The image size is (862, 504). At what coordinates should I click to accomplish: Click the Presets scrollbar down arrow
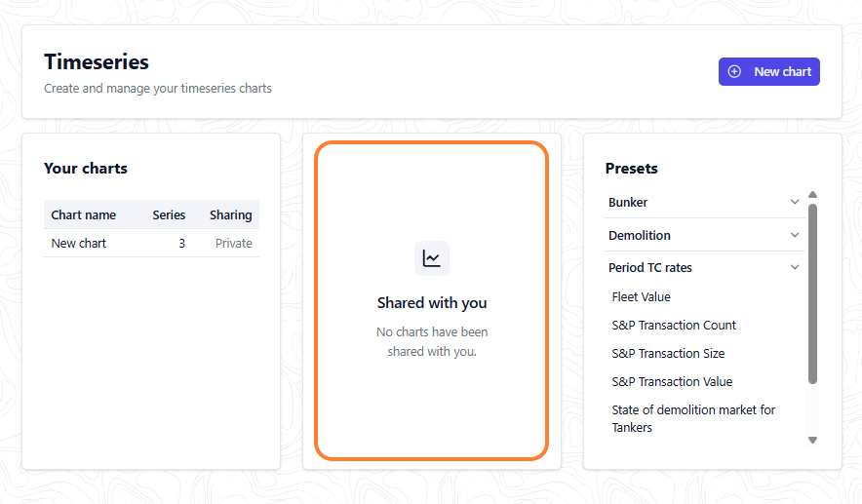point(812,440)
